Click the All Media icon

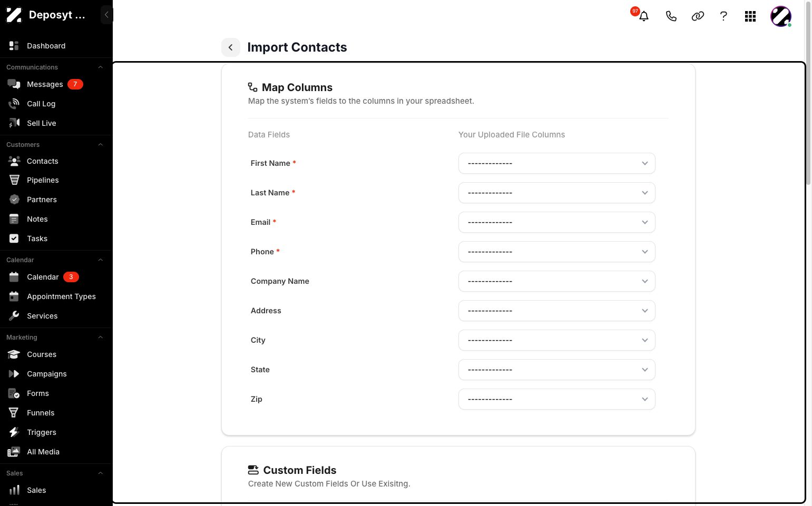pyautogui.click(x=14, y=452)
